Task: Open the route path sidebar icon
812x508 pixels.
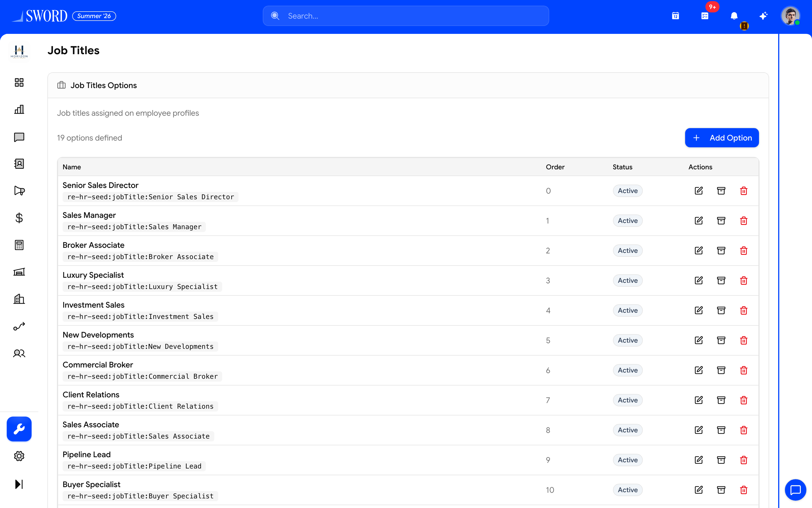Action: 19,326
